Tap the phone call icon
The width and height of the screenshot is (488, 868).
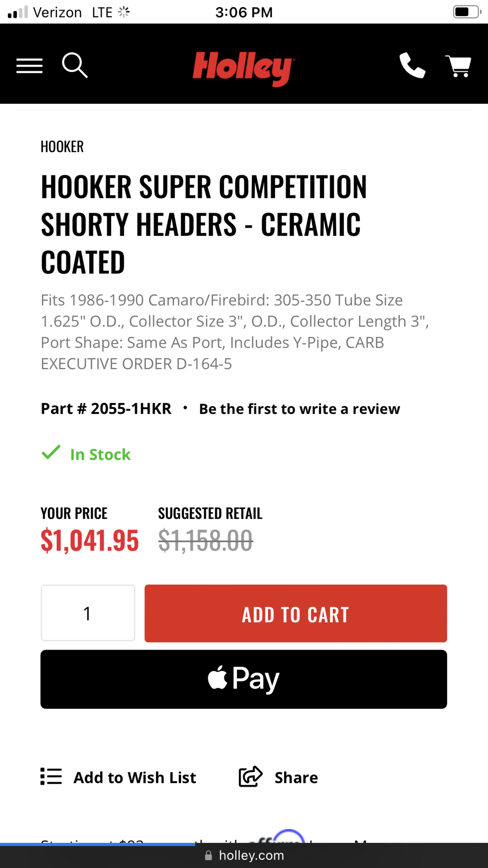[x=412, y=66]
